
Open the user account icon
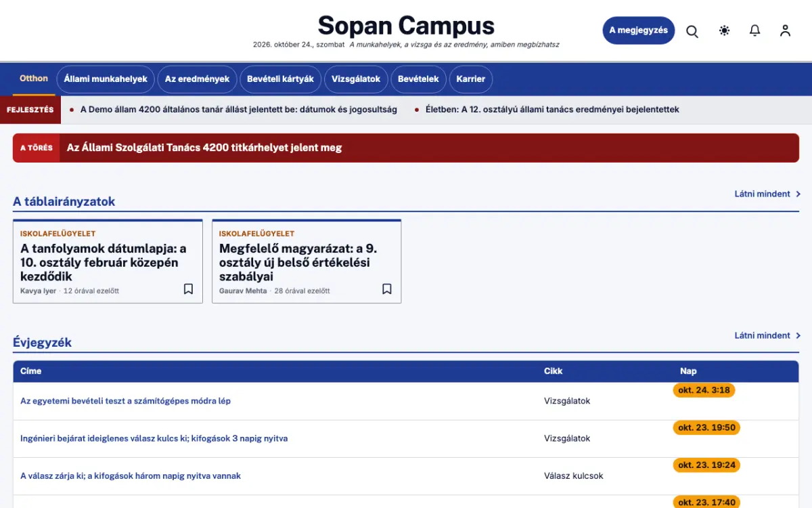785,30
